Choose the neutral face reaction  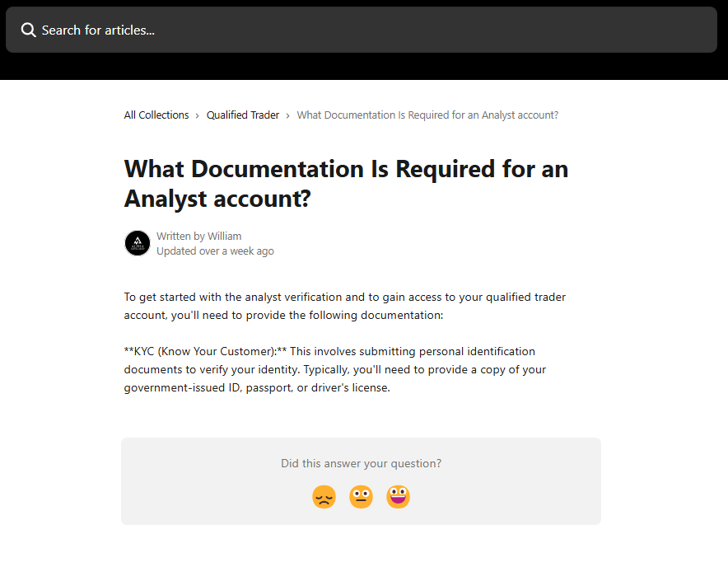pos(361,497)
